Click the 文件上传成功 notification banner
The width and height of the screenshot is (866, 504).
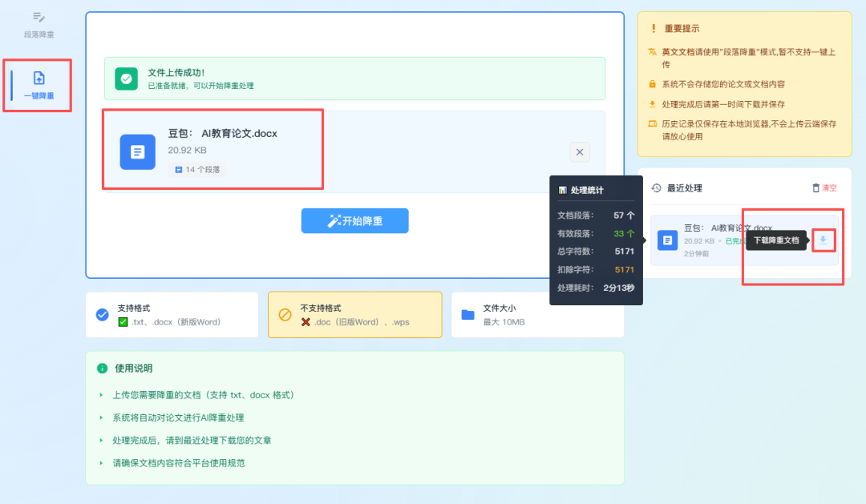tap(354, 79)
